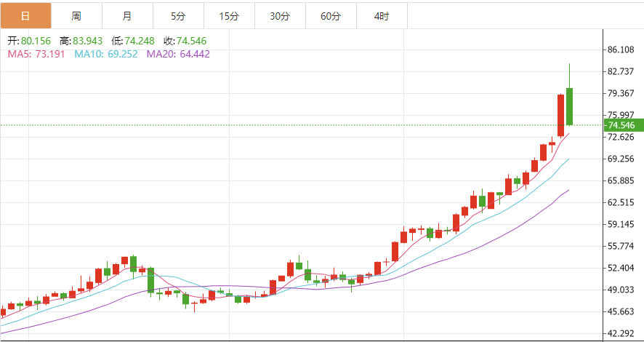This screenshot has width=644, height=342.
Task: Click the latest green candlestick on the right
Action: 570,106
